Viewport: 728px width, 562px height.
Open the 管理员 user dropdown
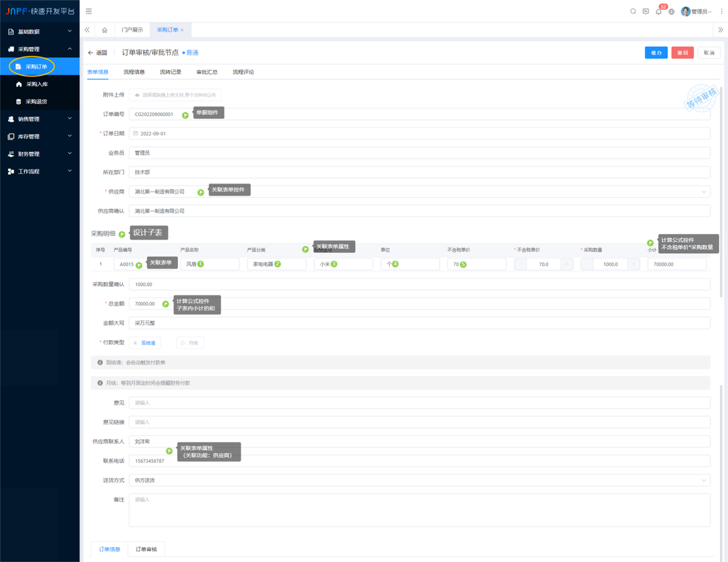696,11
